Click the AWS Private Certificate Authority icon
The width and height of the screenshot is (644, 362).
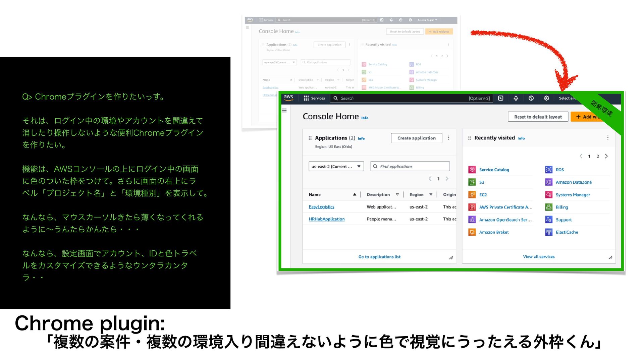(472, 207)
